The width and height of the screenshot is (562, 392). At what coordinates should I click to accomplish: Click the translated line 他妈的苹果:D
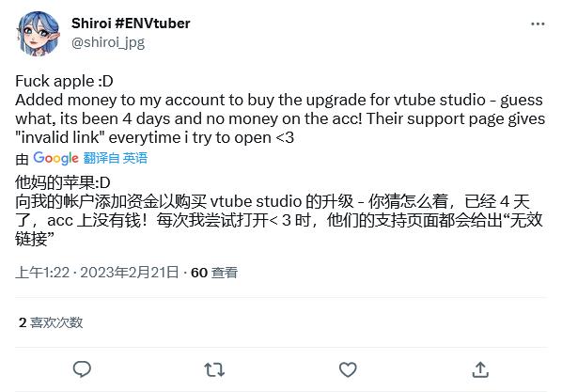coord(62,182)
